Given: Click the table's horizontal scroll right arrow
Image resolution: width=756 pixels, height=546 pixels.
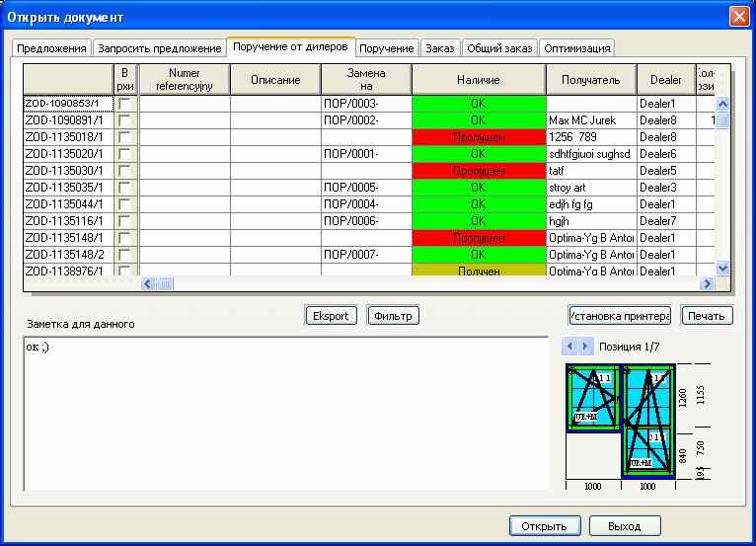Looking at the screenshot, I should point(707,283).
